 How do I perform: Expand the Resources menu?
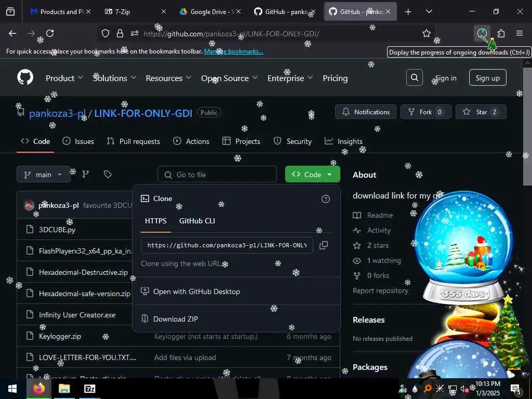(169, 78)
